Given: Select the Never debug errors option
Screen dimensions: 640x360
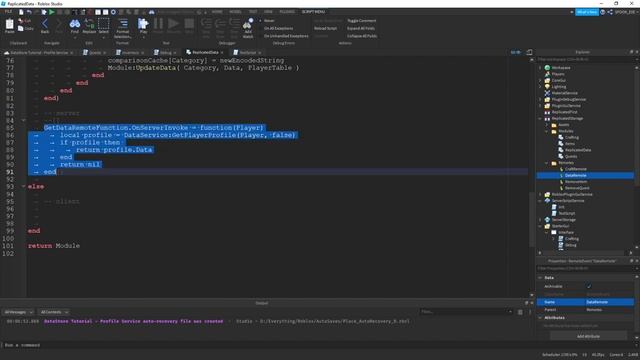Looking at the screenshot, I should pos(269,20).
